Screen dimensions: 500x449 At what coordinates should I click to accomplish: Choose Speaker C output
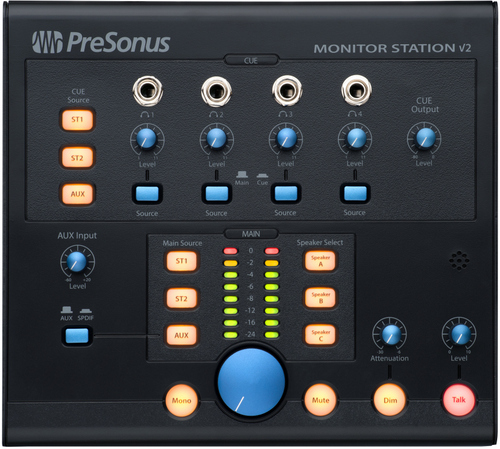(x=320, y=335)
